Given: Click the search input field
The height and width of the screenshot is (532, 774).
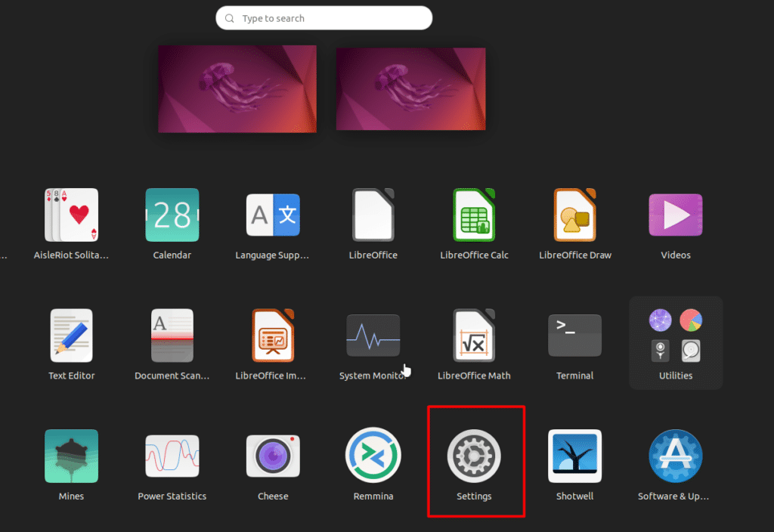Looking at the screenshot, I should (324, 17).
